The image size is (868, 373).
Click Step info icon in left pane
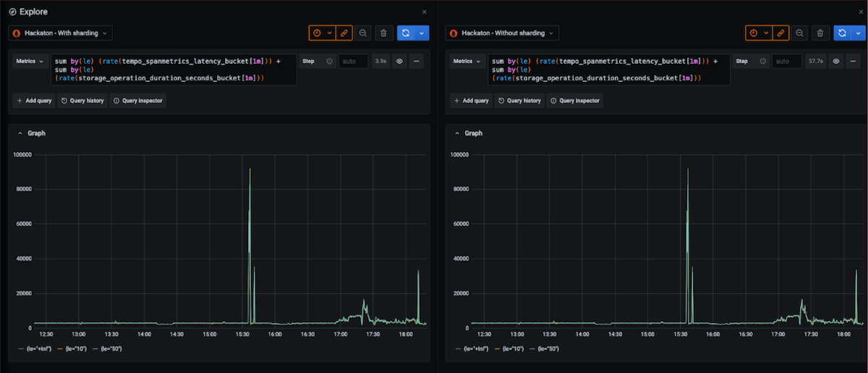pos(329,62)
